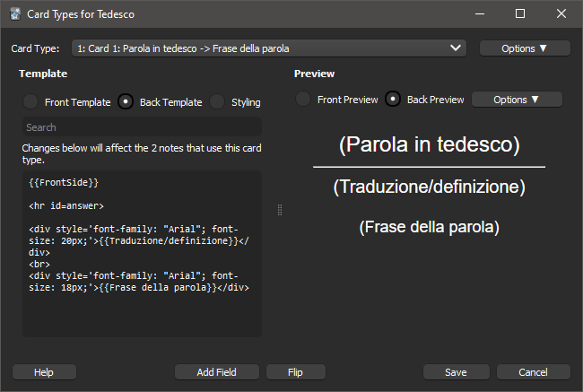Open the Help button

coord(44,372)
